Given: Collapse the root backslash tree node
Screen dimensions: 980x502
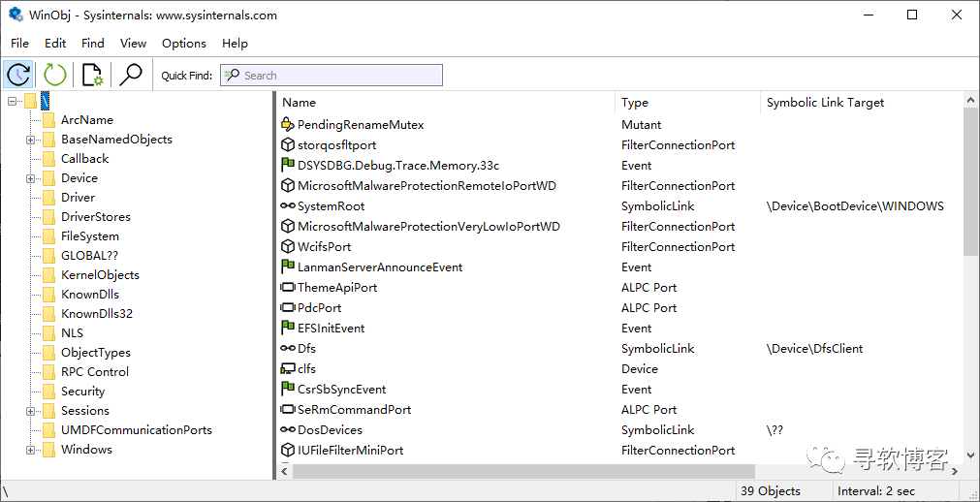Looking at the screenshot, I should click(12, 101).
